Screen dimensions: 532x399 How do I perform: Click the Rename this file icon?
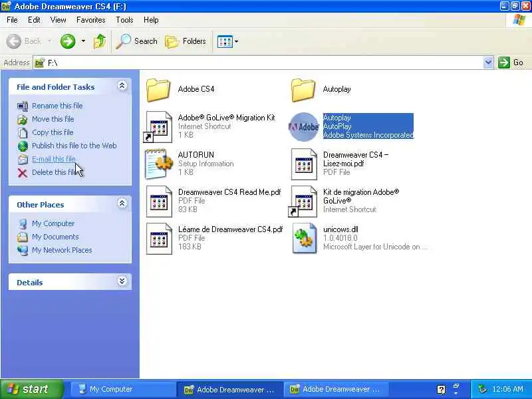[23, 106]
